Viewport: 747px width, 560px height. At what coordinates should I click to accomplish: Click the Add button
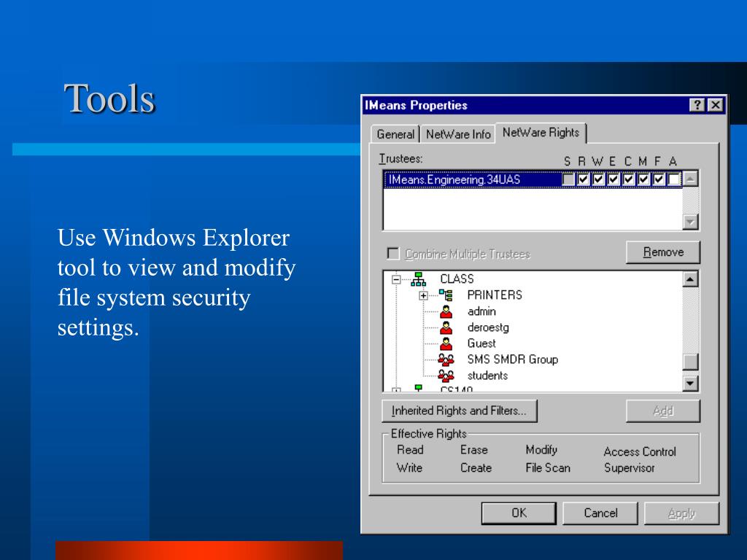point(663,411)
